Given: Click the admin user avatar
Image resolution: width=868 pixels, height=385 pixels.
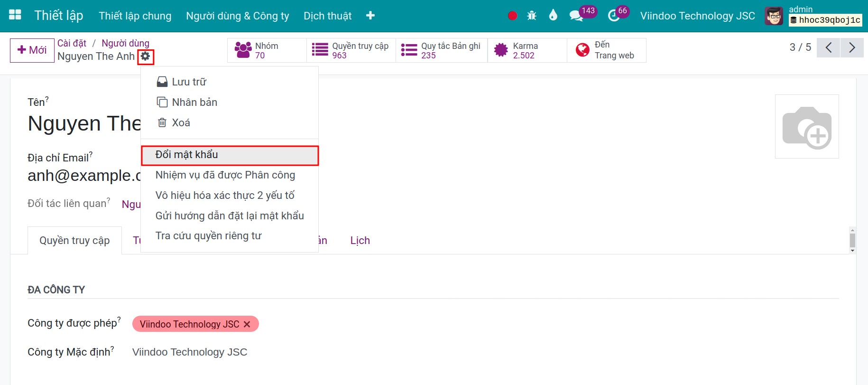Looking at the screenshot, I should point(774,16).
